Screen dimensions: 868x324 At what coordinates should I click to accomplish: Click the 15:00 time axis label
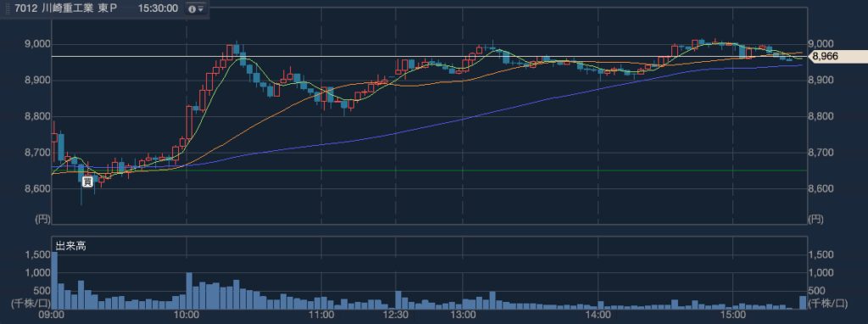click(x=732, y=316)
